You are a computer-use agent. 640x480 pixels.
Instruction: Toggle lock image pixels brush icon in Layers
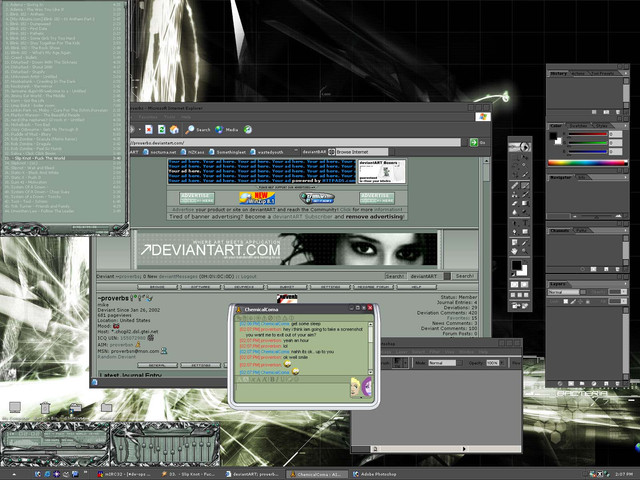click(x=573, y=301)
